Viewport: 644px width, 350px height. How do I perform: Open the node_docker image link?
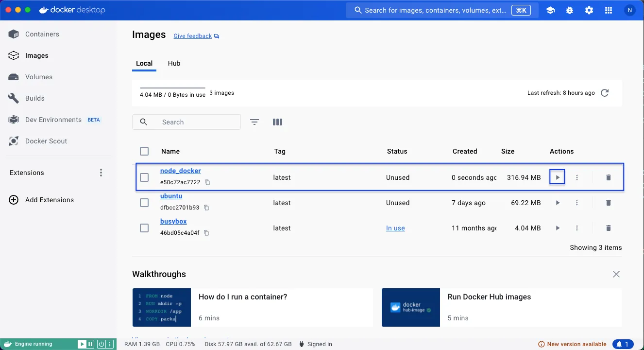180,171
